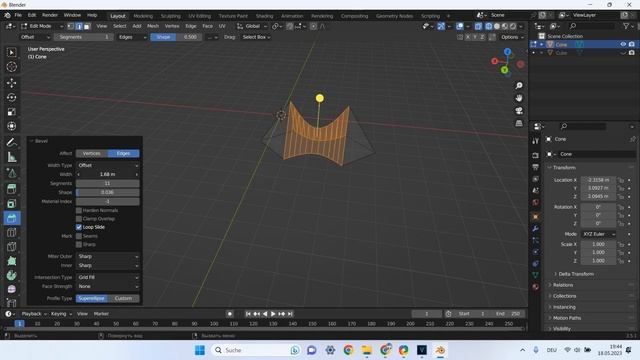
Task: Click the Location X input field
Action: tap(598, 180)
